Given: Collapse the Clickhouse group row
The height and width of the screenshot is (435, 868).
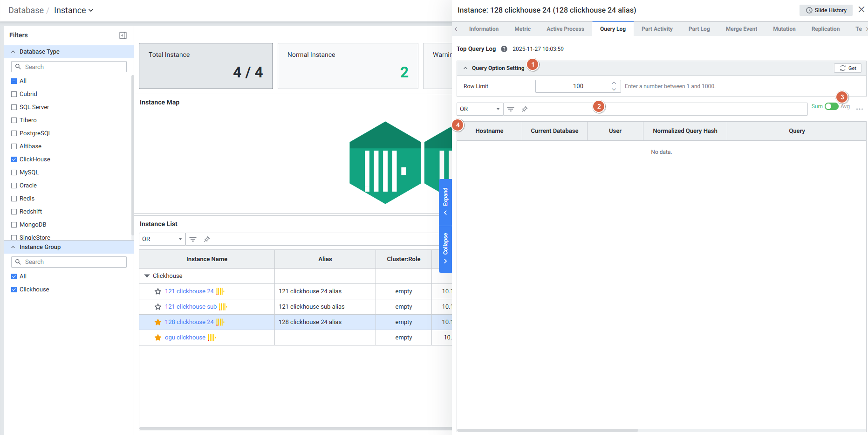Looking at the screenshot, I should (x=147, y=276).
